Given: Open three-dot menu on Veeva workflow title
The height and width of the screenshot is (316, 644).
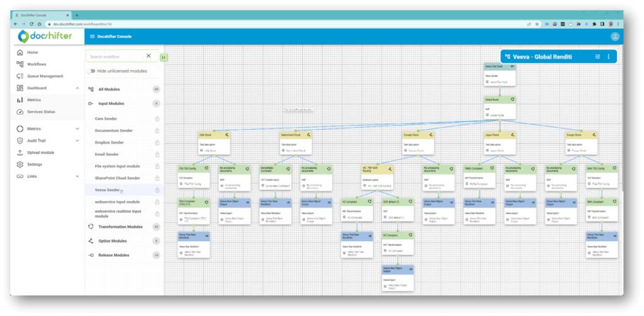Looking at the screenshot, I should pos(609,57).
